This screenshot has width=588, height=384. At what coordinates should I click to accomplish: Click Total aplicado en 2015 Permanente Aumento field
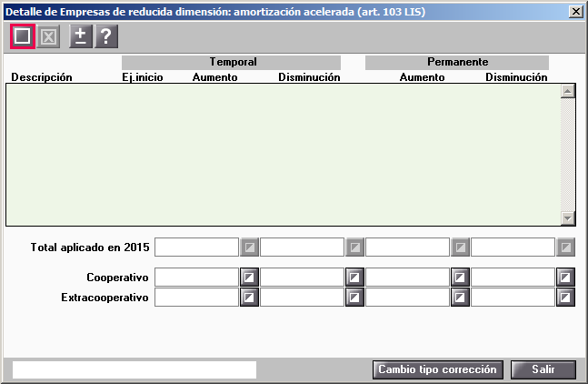coord(408,247)
